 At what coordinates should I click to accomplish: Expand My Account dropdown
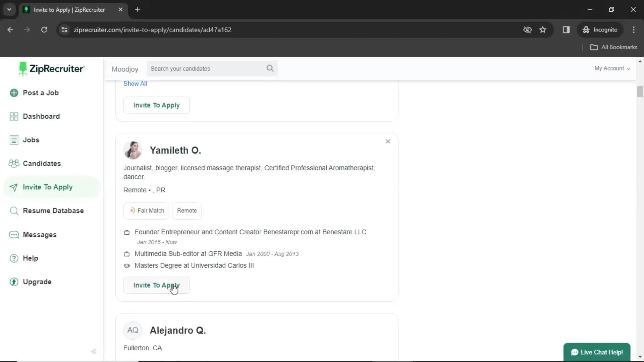612,68
